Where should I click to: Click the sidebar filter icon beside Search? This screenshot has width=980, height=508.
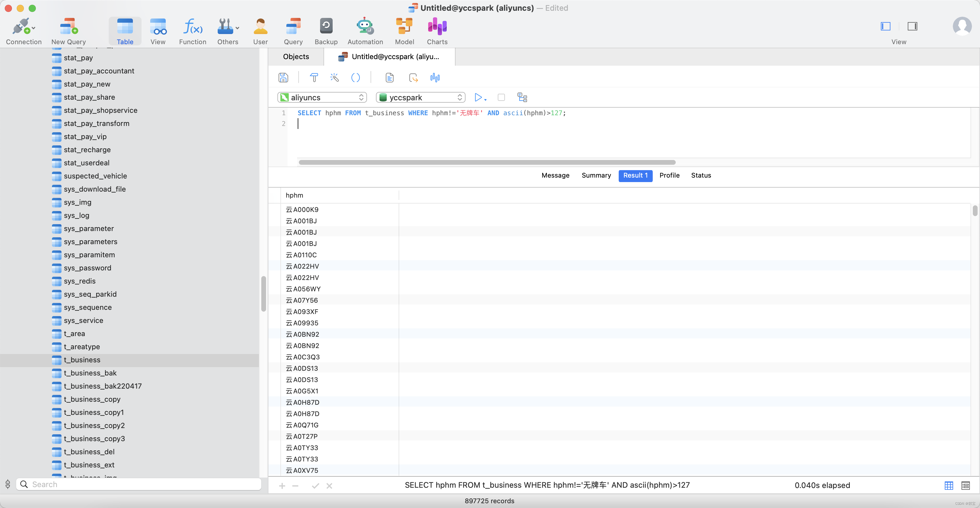7,484
